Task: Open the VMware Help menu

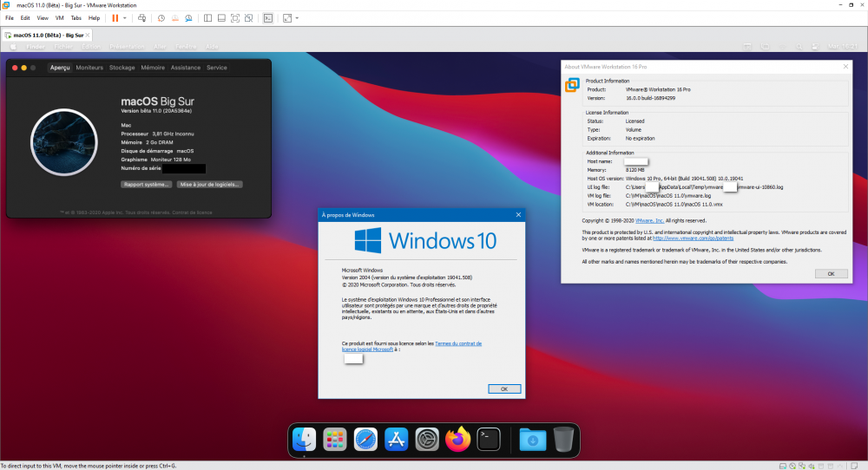Action: [x=94, y=18]
